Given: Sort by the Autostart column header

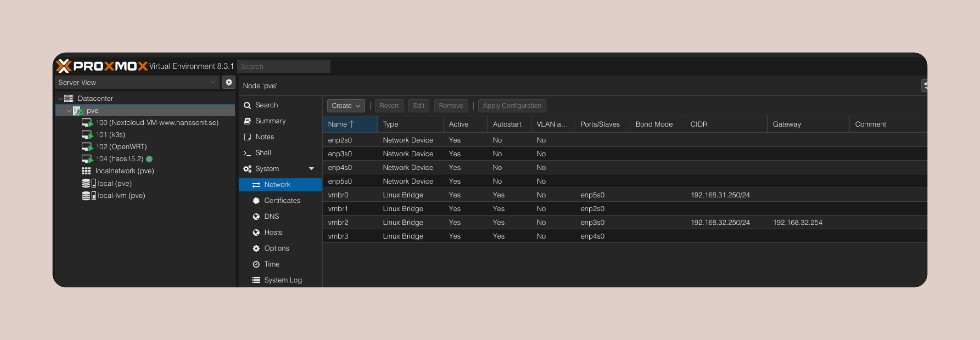Looking at the screenshot, I should pyautogui.click(x=509, y=124).
